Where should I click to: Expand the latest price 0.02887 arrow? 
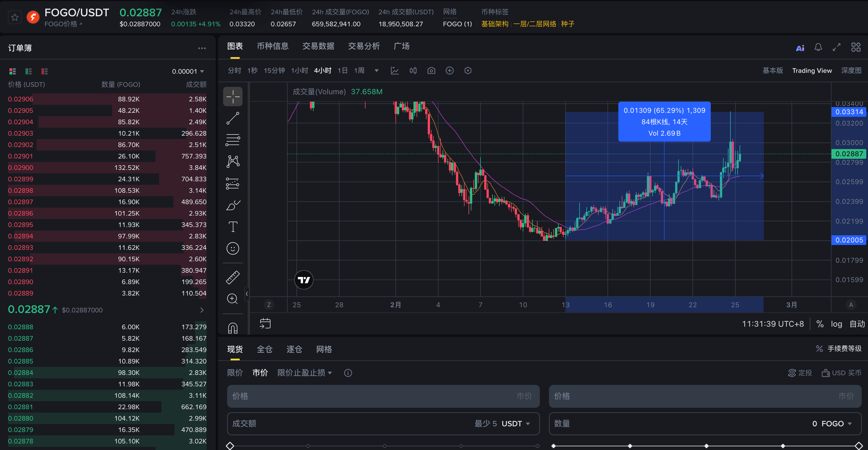point(202,310)
